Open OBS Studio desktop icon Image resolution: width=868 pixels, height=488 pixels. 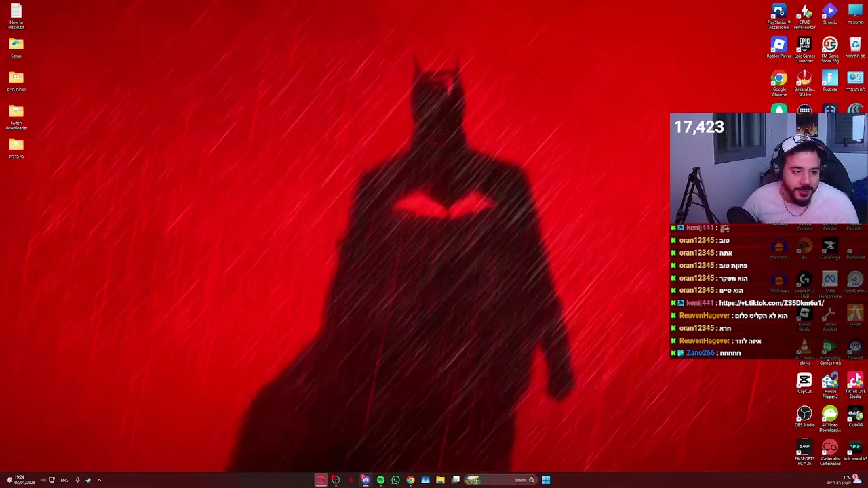[x=804, y=417]
